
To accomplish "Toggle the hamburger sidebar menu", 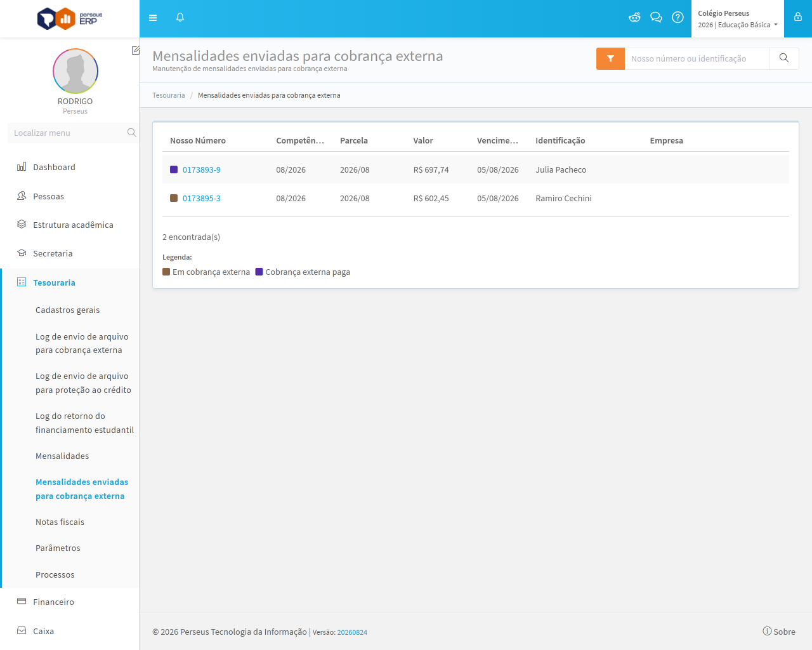I will point(153,18).
